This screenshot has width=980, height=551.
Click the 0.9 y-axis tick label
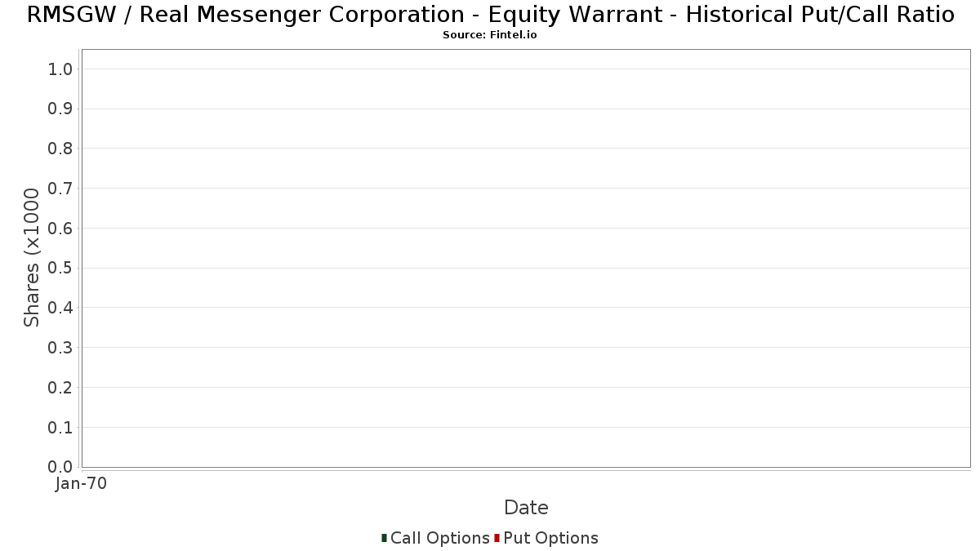(x=61, y=109)
